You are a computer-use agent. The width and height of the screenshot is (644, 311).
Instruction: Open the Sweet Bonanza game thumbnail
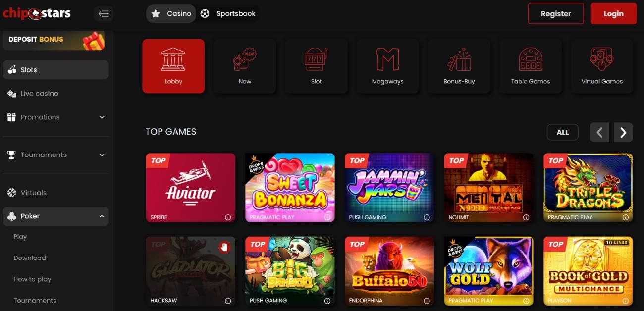point(290,188)
